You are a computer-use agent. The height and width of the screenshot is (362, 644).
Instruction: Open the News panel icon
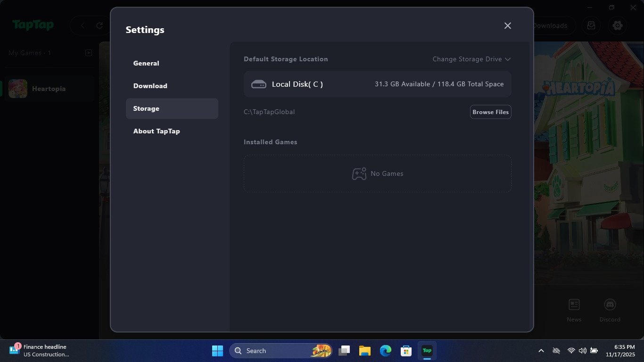point(574,305)
